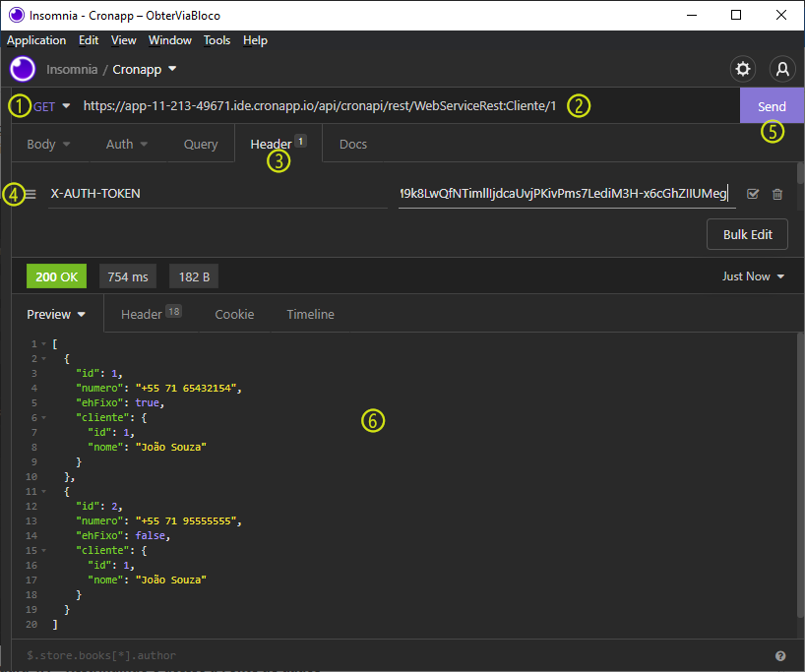Open the settings gear icon

pos(742,69)
